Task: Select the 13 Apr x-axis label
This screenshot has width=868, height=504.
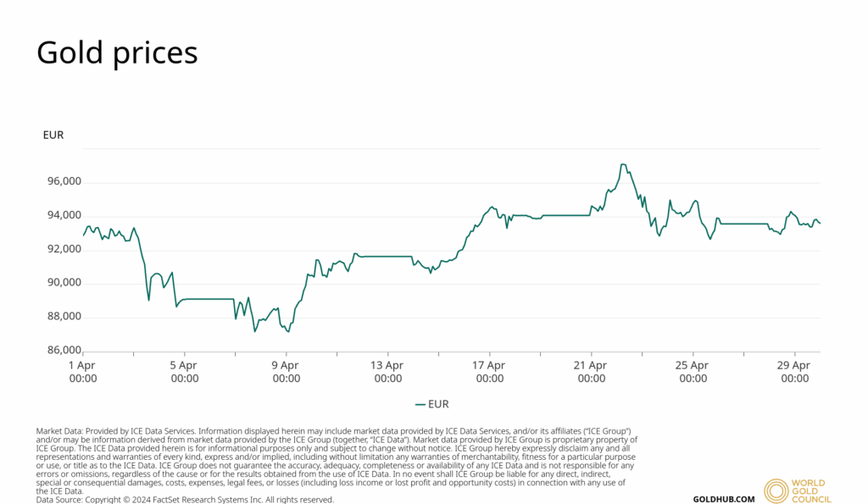Action: tap(388, 372)
